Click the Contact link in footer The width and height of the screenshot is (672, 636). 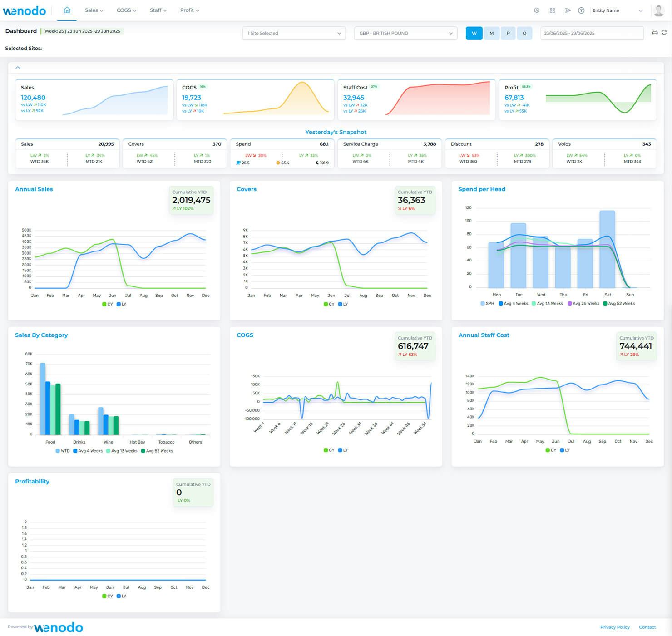click(647, 627)
